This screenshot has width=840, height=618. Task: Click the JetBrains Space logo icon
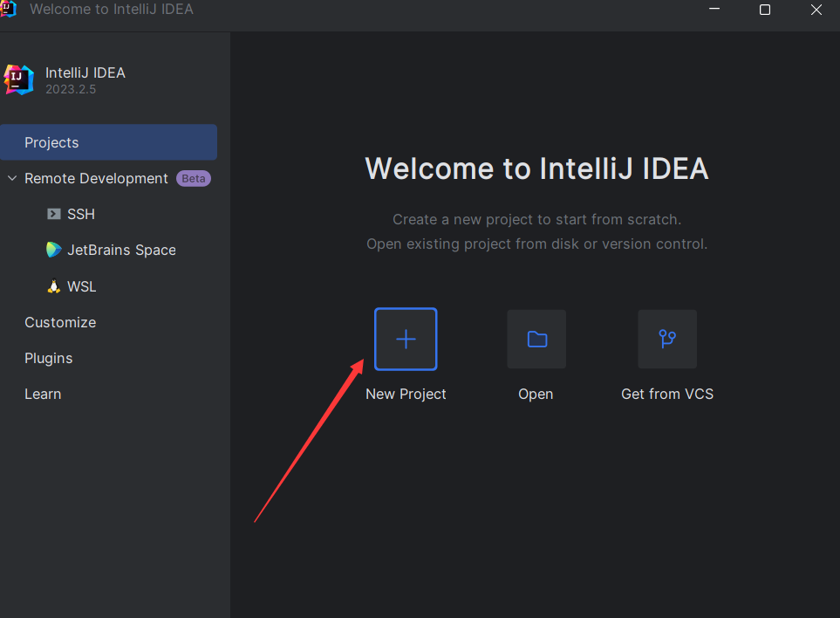53,250
